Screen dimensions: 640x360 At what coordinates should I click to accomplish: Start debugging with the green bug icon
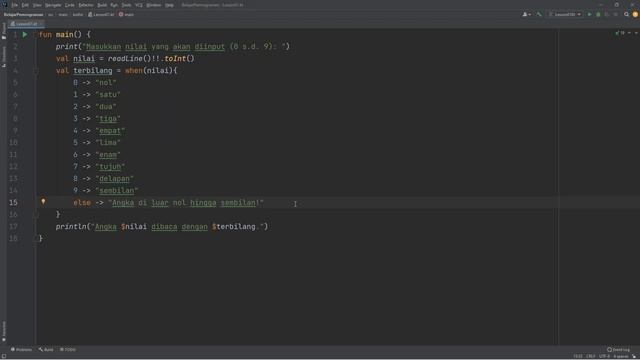(598, 14)
